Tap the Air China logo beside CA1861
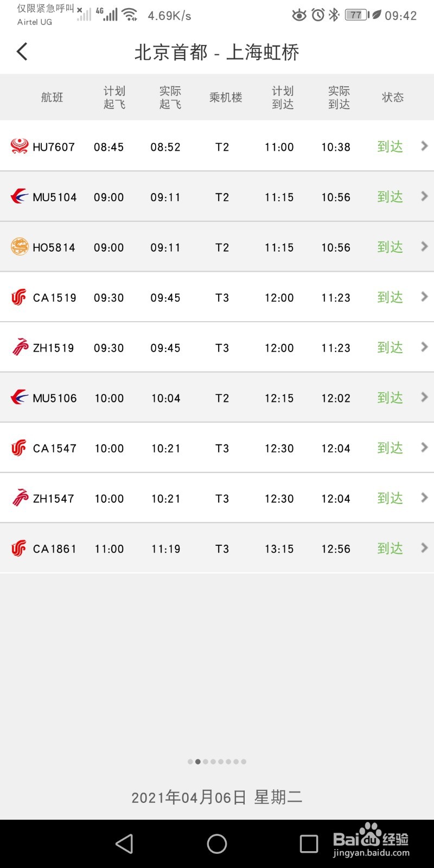 point(19,548)
